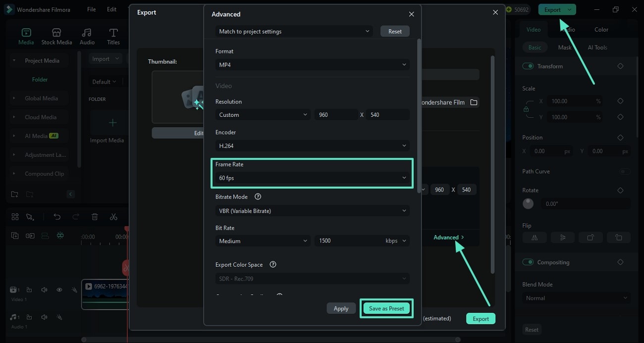
Task: Open Match to project settings dropdown
Action: point(294,31)
